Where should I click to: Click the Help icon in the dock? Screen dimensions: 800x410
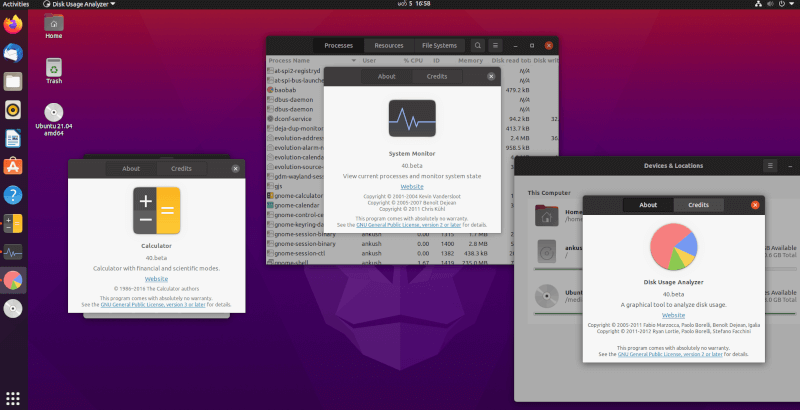click(x=13, y=194)
